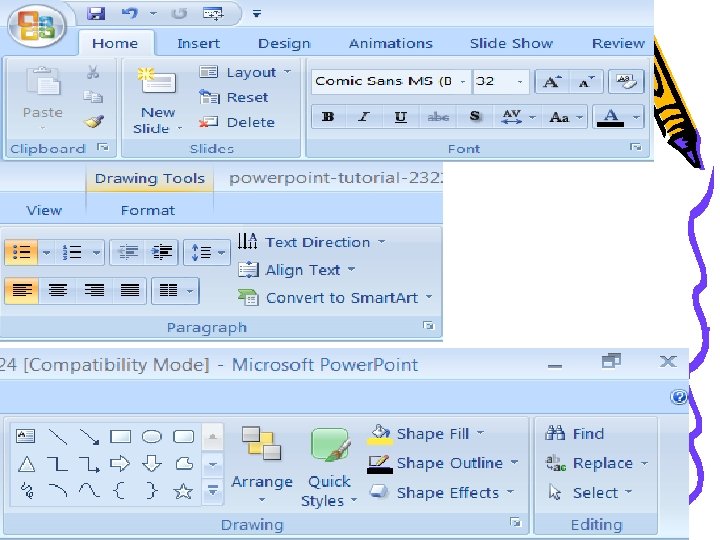The width and height of the screenshot is (720, 540).
Task: Expand the font size 32 dropdown
Action: (520, 82)
